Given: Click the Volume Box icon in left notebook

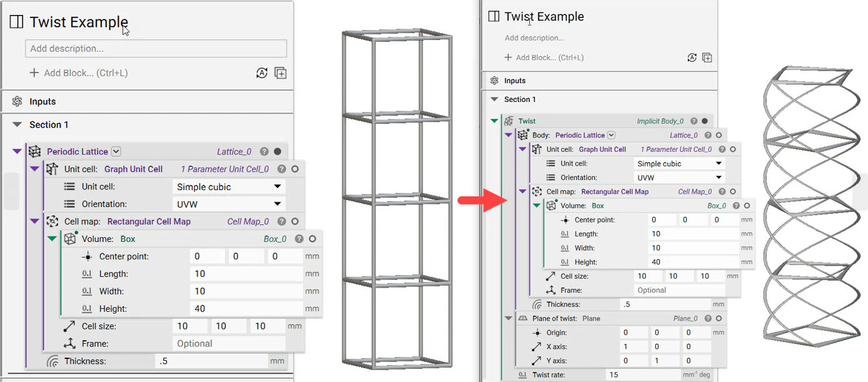Looking at the screenshot, I should (x=70, y=239).
